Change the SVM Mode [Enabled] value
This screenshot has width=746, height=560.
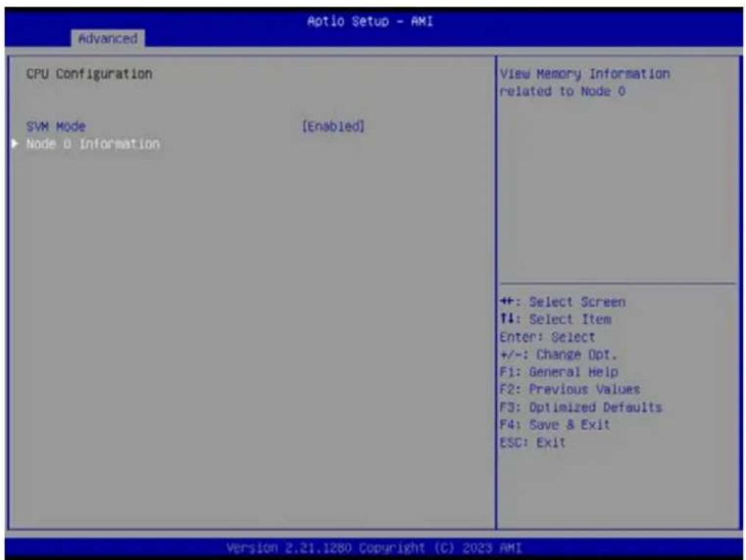pos(333,126)
